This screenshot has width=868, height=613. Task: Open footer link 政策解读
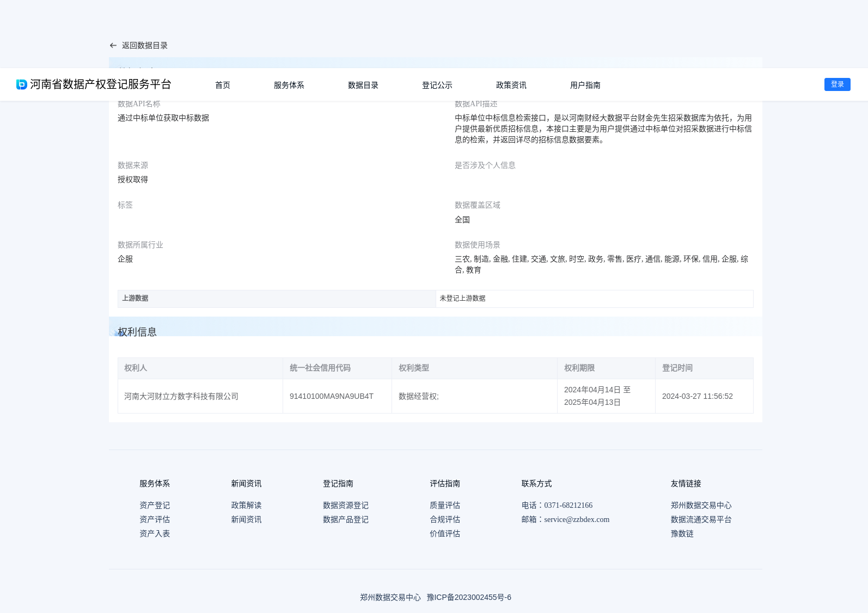click(x=246, y=506)
